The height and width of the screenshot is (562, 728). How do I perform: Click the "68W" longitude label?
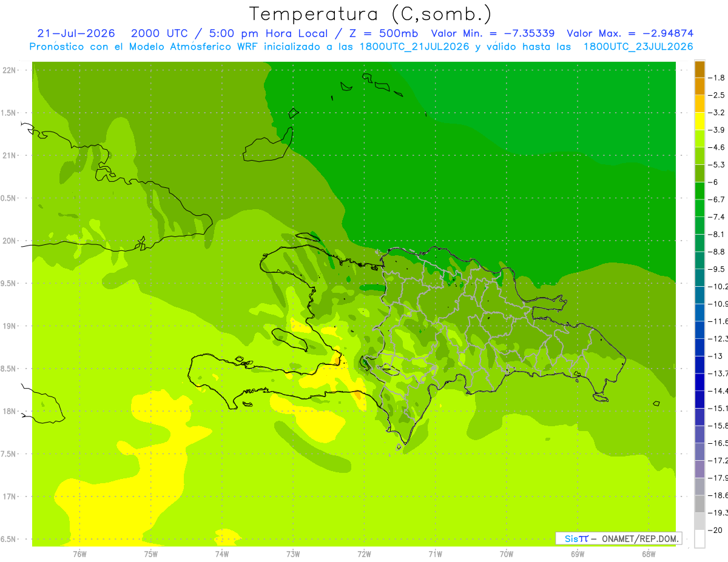tap(649, 554)
